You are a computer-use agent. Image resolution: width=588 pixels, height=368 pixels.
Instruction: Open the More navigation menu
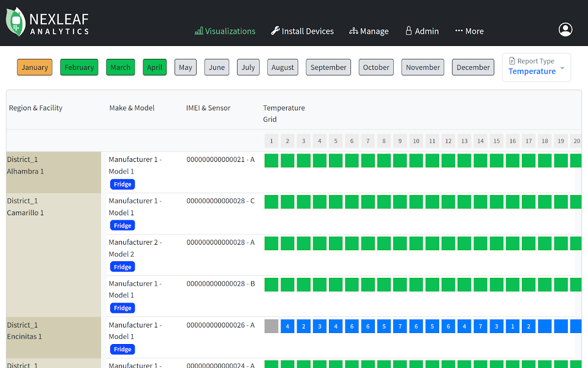point(469,31)
